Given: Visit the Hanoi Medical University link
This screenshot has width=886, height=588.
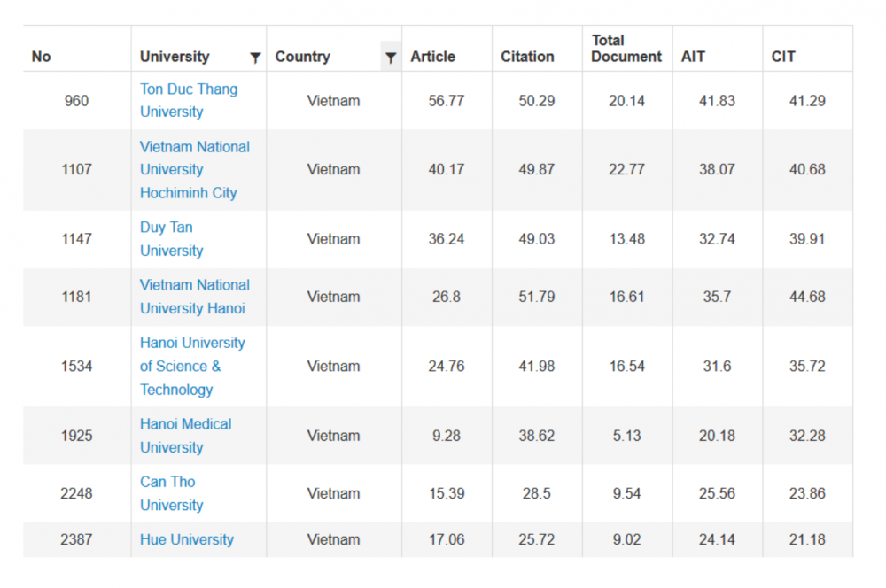Looking at the screenshot, I should 186,436.
